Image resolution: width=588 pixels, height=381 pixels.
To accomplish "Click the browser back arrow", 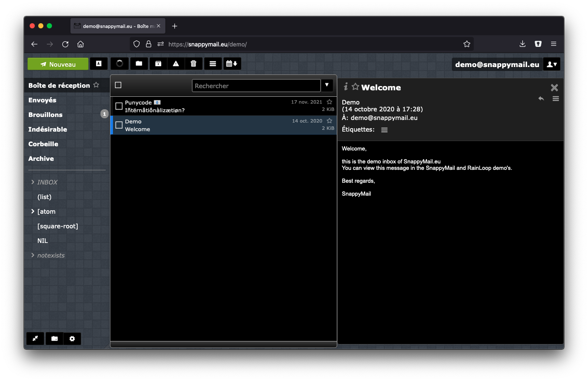I will coord(34,44).
